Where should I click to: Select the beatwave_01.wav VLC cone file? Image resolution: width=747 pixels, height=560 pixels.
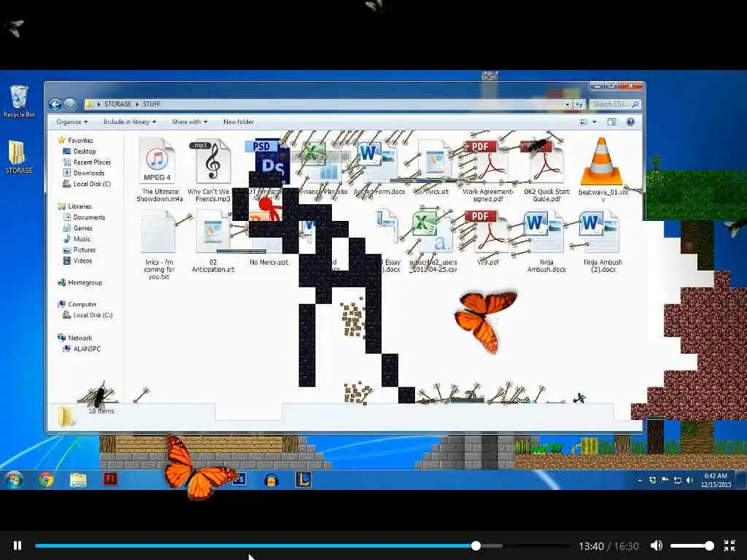[x=602, y=169]
